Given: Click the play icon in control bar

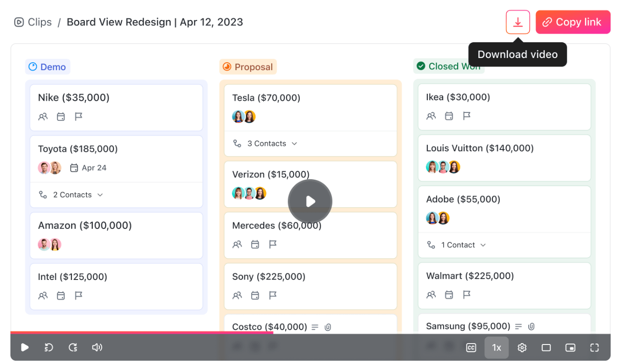Looking at the screenshot, I should point(25,347).
